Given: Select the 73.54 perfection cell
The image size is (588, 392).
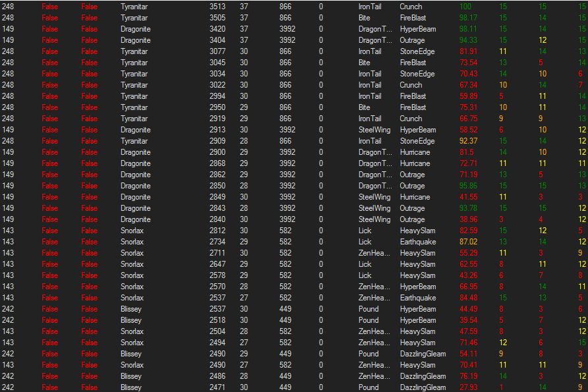Looking at the screenshot, I should coord(469,63).
